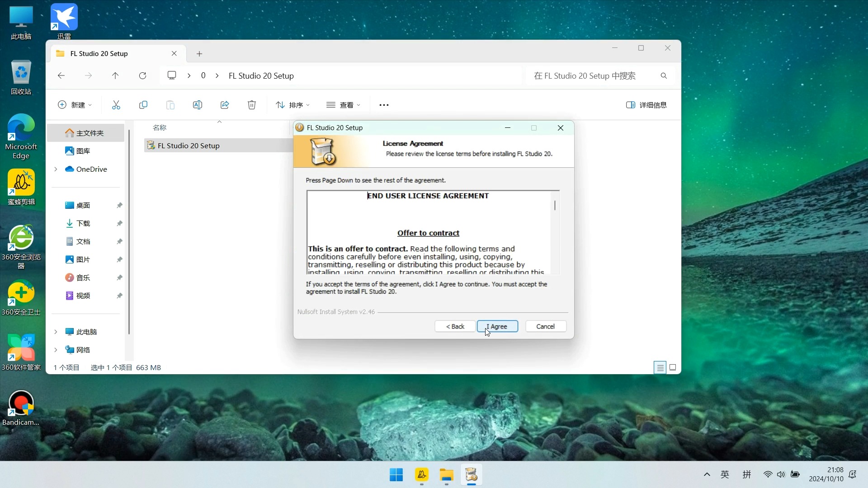The image size is (868, 488).
Task: Expand the 网络 tree node
Action: (x=56, y=350)
